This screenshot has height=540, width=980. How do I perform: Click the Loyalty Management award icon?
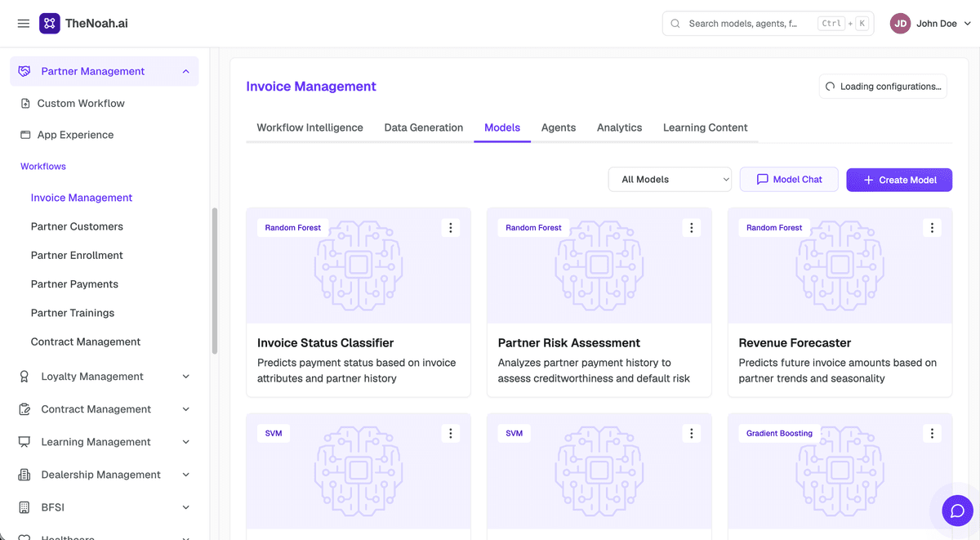24,377
